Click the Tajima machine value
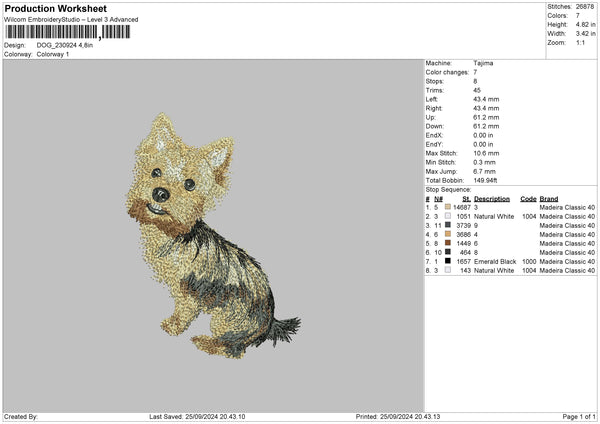Viewport: 600px width, 424px height. coord(483,63)
